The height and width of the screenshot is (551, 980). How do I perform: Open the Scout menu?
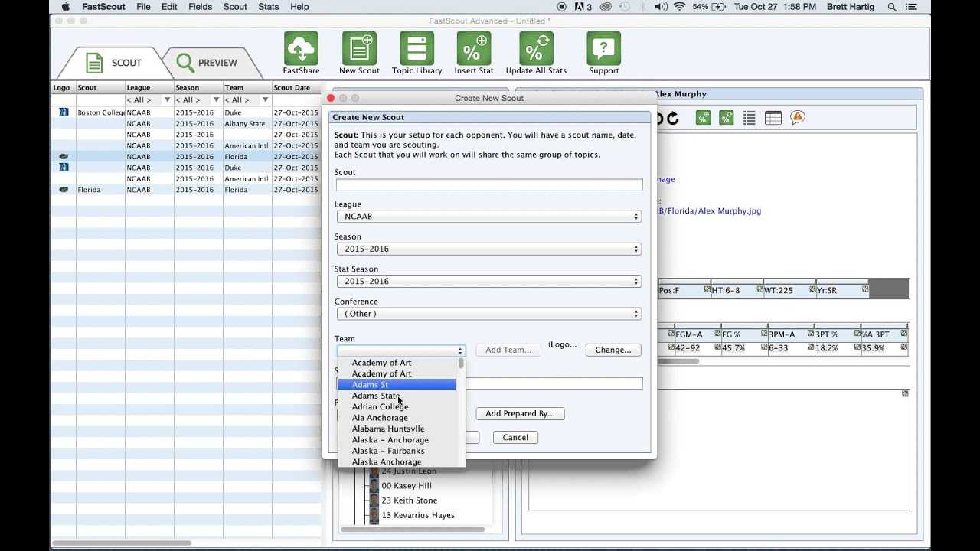(x=235, y=7)
